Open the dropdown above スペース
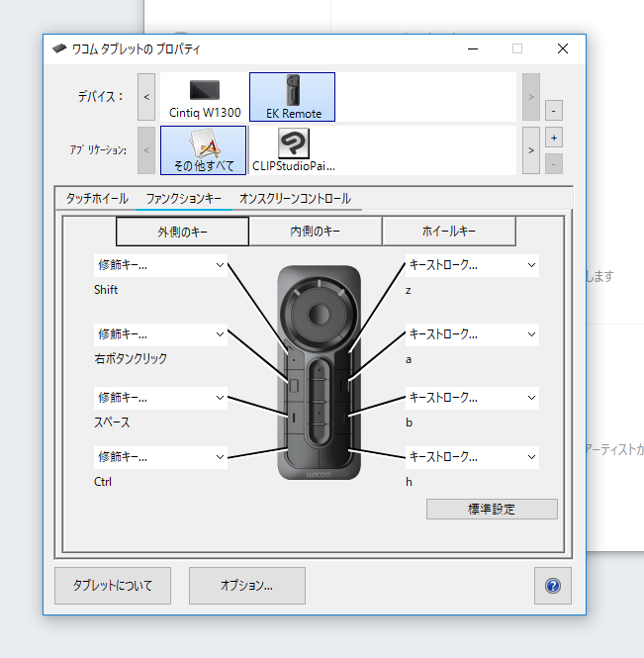644x658 pixels. 160,398
